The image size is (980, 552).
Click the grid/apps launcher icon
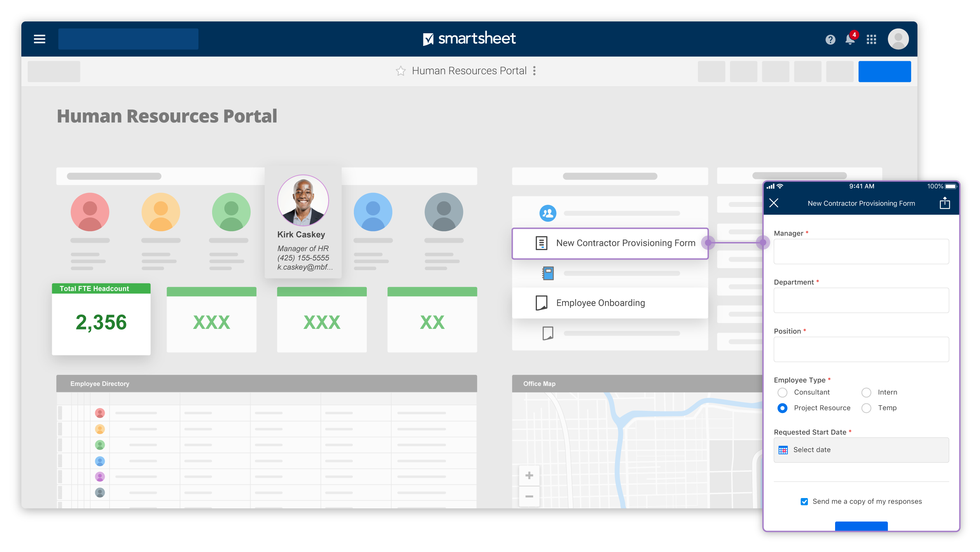click(872, 39)
